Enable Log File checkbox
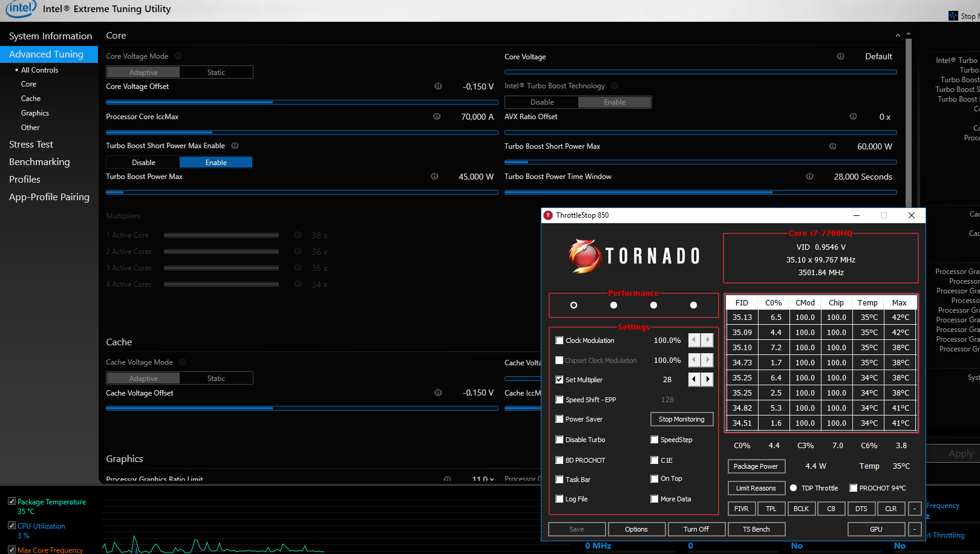 click(x=560, y=499)
